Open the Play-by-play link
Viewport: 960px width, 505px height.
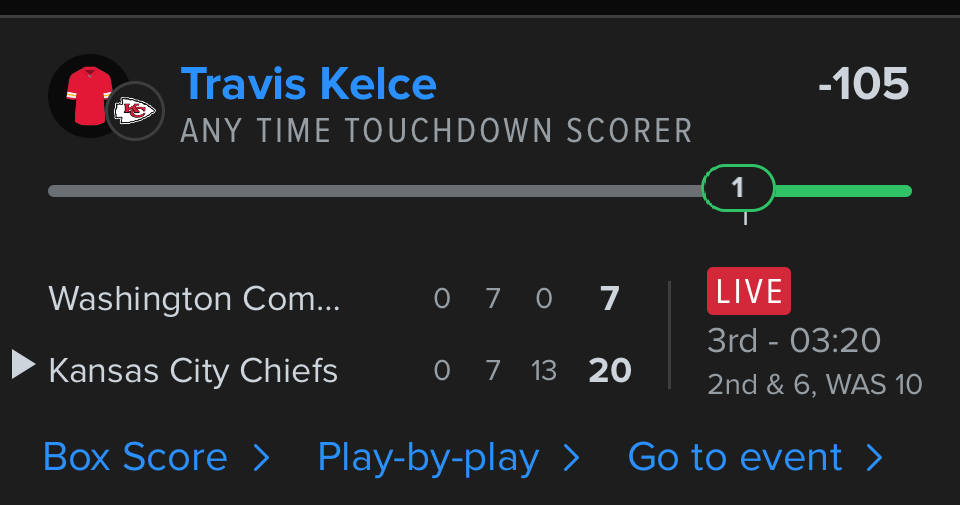pyautogui.click(x=428, y=458)
